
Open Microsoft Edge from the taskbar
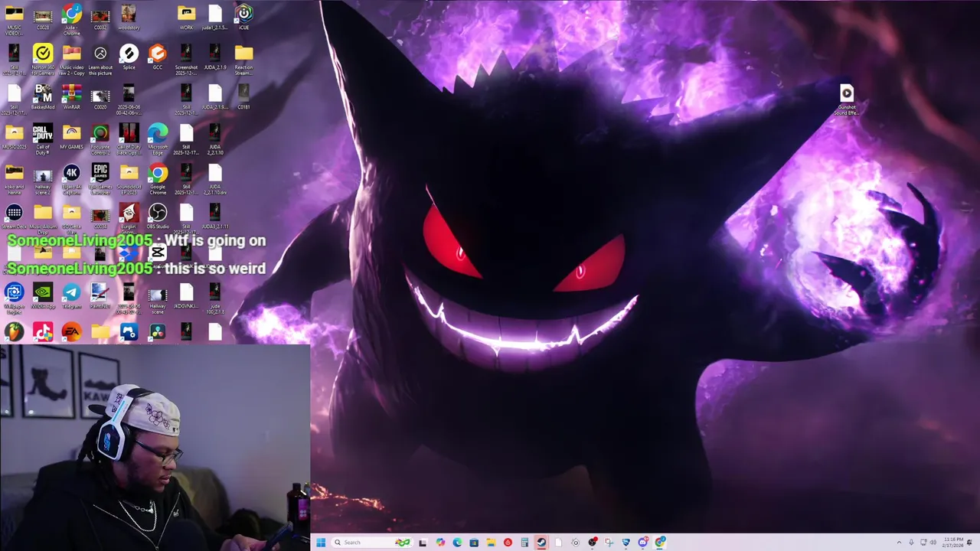pyautogui.click(x=457, y=543)
